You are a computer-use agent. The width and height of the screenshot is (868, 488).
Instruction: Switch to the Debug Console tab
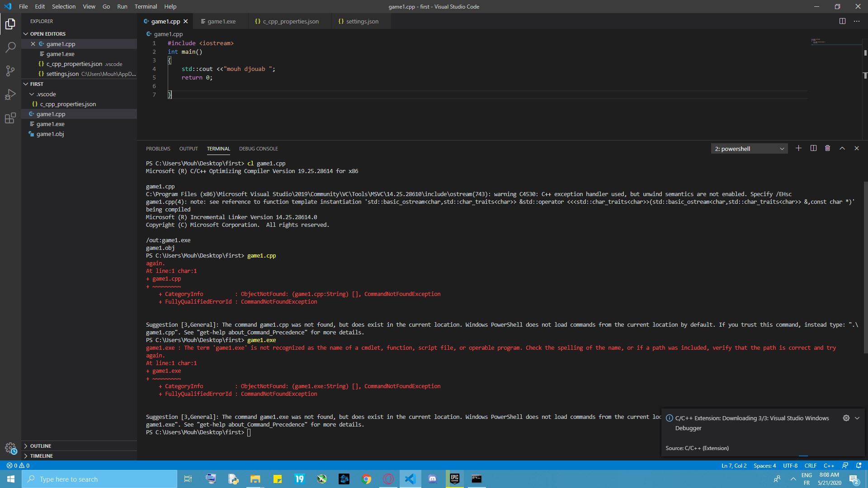(x=258, y=149)
